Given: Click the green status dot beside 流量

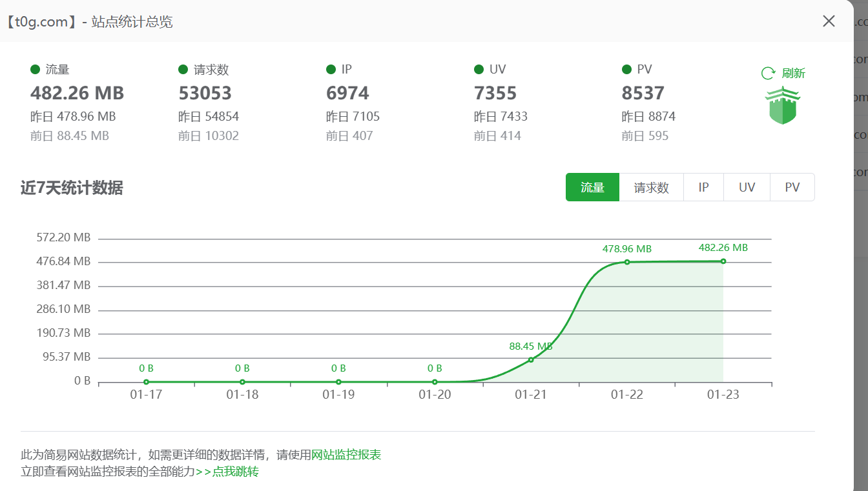Looking at the screenshot, I should [x=35, y=69].
